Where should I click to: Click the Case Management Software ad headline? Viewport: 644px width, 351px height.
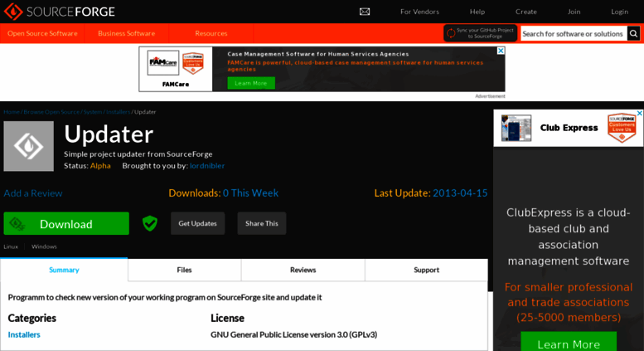click(x=318, y=54)
